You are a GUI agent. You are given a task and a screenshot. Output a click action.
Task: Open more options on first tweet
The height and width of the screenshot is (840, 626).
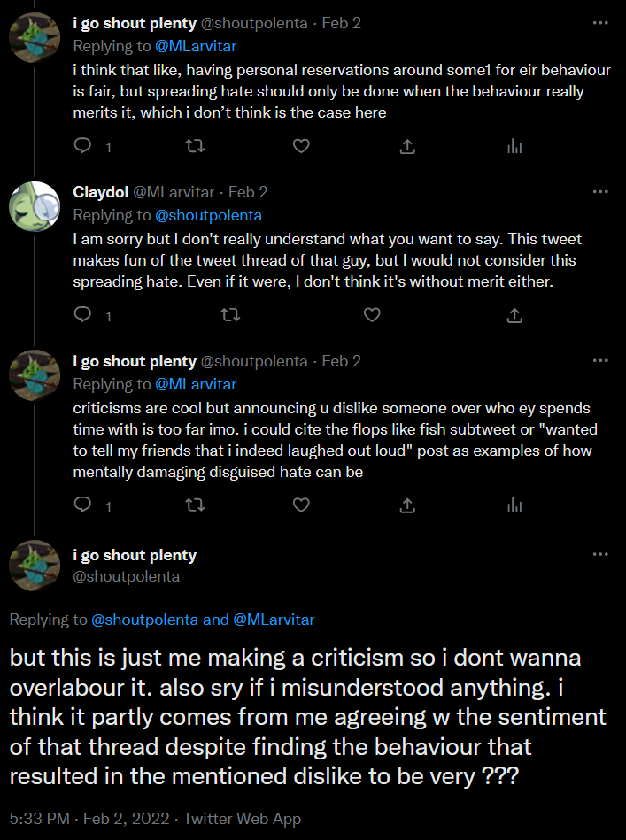600,23
